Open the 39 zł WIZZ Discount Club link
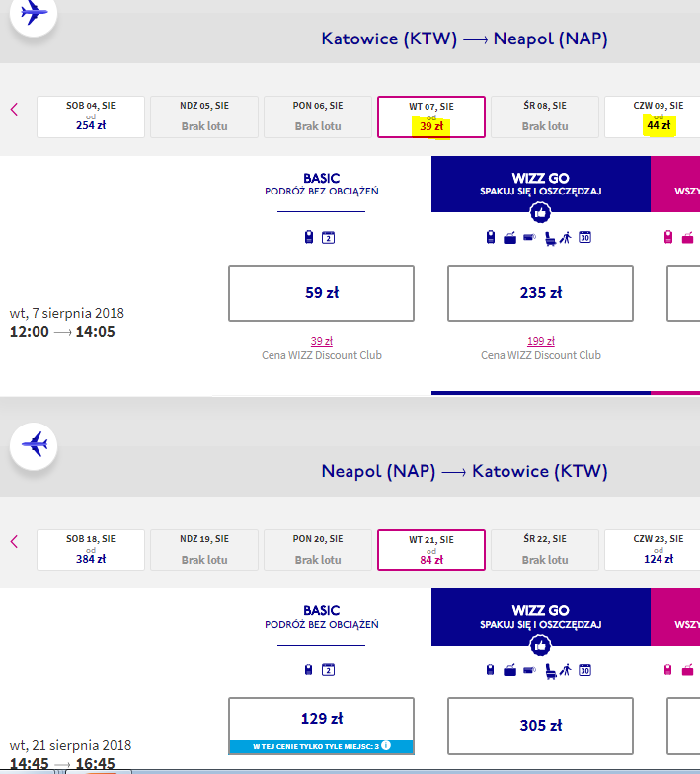 (x=322, y=341)
